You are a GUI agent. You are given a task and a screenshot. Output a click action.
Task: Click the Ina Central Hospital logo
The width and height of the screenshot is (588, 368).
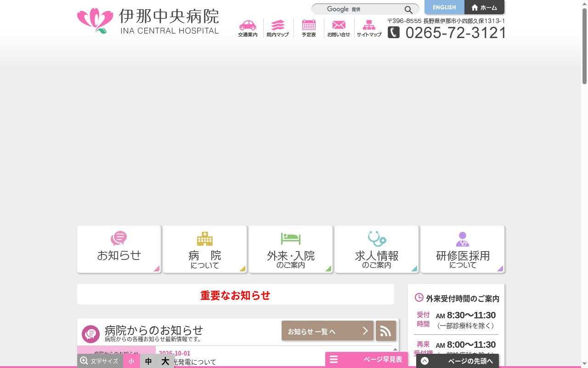(148, 21)
